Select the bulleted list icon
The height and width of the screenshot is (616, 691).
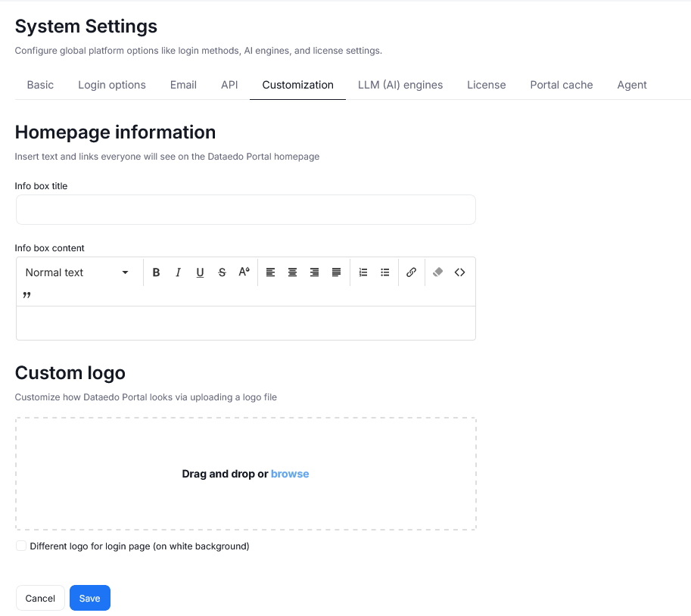(385, 272)
